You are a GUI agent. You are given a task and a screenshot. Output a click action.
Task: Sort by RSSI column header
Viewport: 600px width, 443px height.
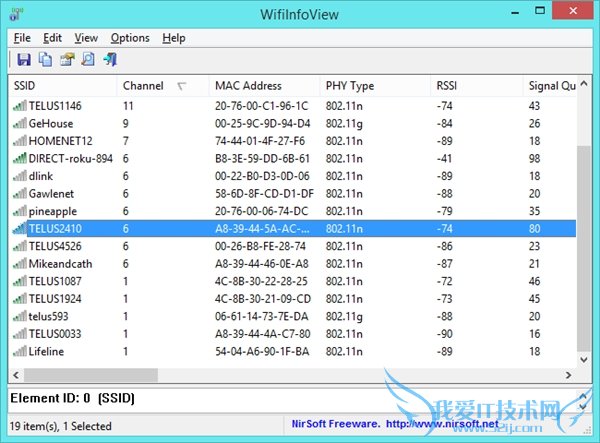[x=477, y=86]
